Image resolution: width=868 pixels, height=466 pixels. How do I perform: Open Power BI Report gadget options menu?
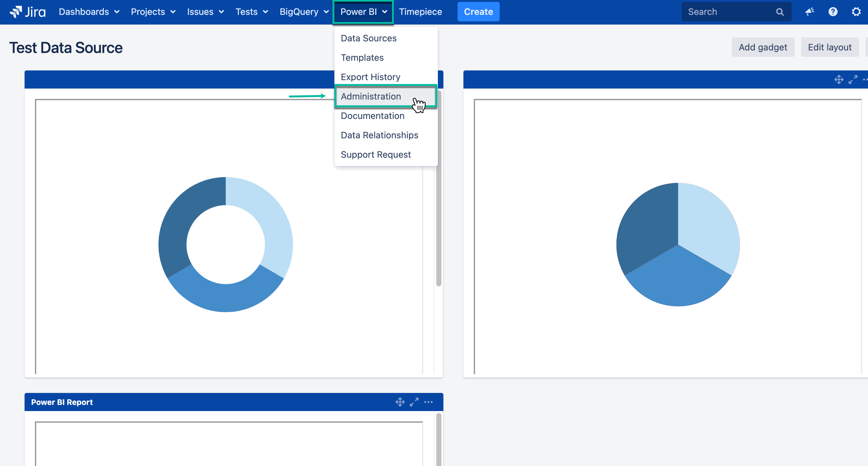point(428,402)
